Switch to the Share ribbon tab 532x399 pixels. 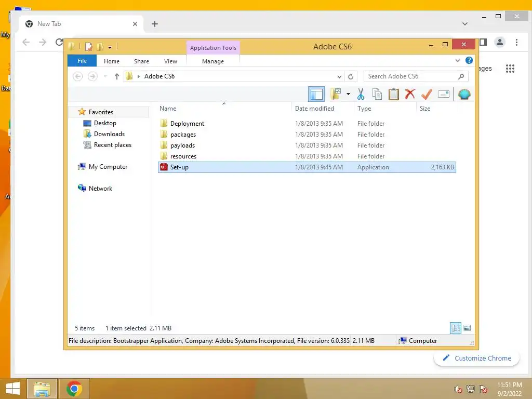pos(141,61)
